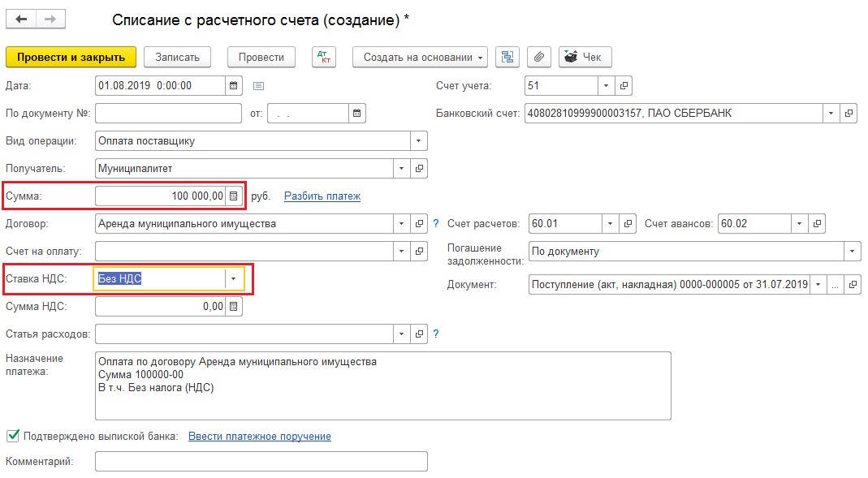Click the back navigation arrow
Image resolution: width=868 pixels, height=478 pixels.
[x=22, y=19]
